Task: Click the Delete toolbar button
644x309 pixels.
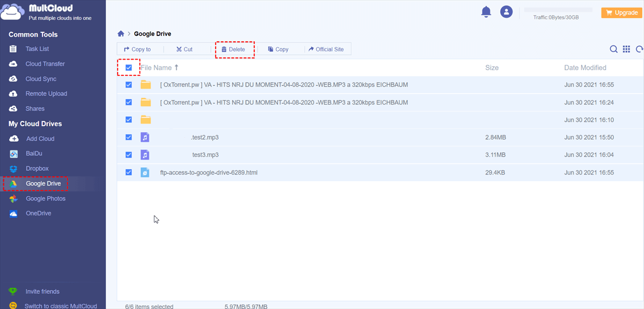Action: (233, 49)
